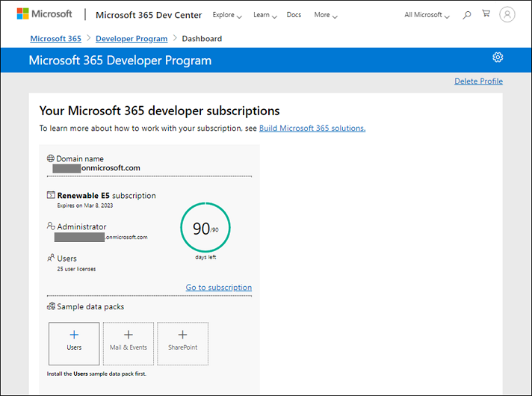Add the Mail & Events data pack
The image size is (532, 396).
129,344
